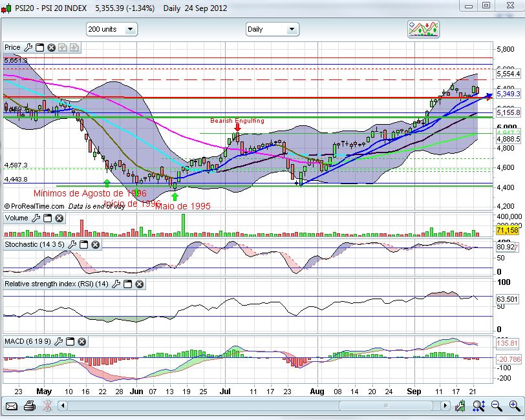
Task: Open the indicators and trading systems button
Action: 423,29
